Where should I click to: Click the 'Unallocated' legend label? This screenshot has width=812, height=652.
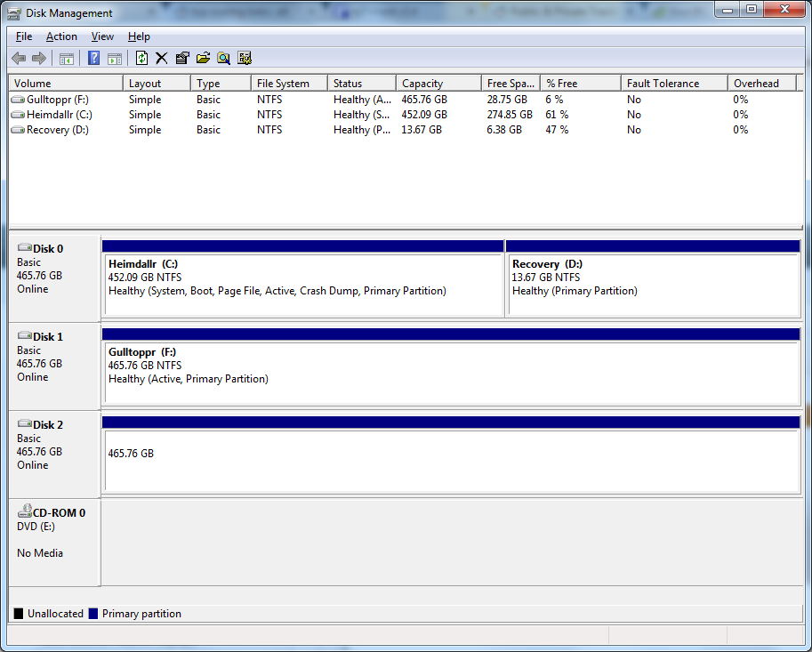[x=55, y=614]
